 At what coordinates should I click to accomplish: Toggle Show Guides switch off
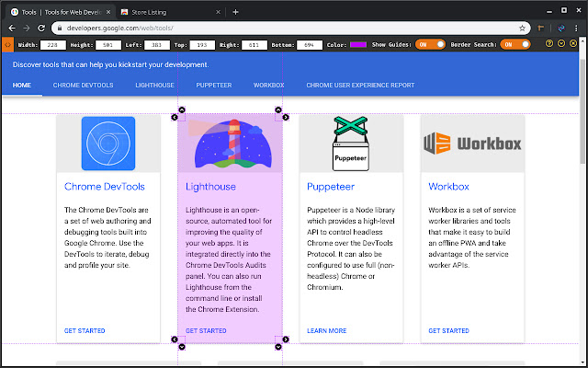click(430, 43)
